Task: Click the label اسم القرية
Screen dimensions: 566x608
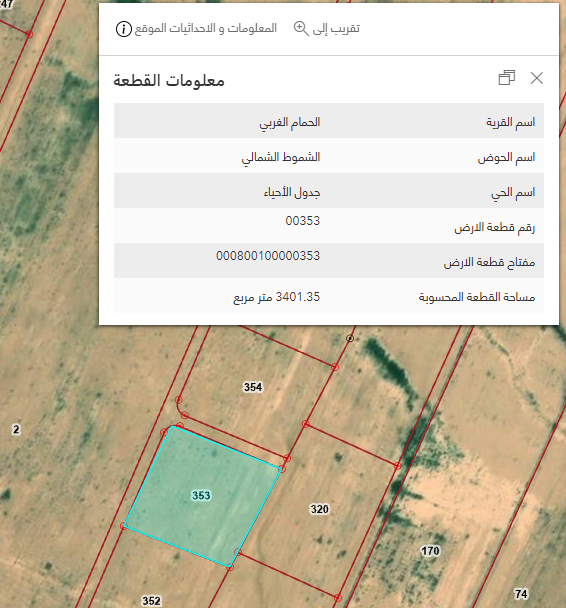Action: click(x=511, y=123)
